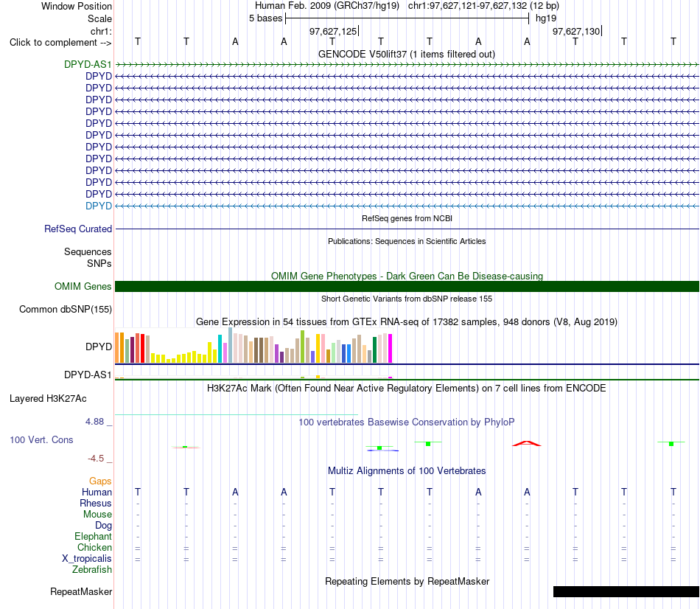Click the cyan bar in DPYD expression chart
The width and height of the screenshot is (700, 609).
point(220,349)
